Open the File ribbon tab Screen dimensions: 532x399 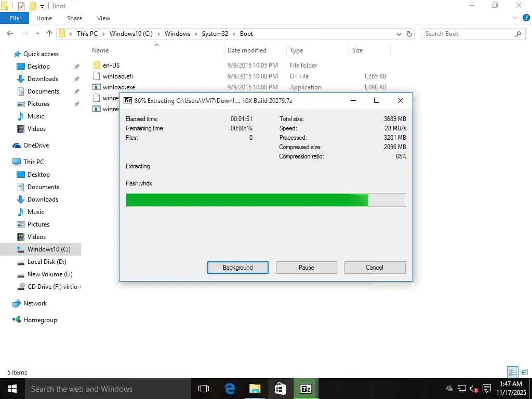point(14,18)
